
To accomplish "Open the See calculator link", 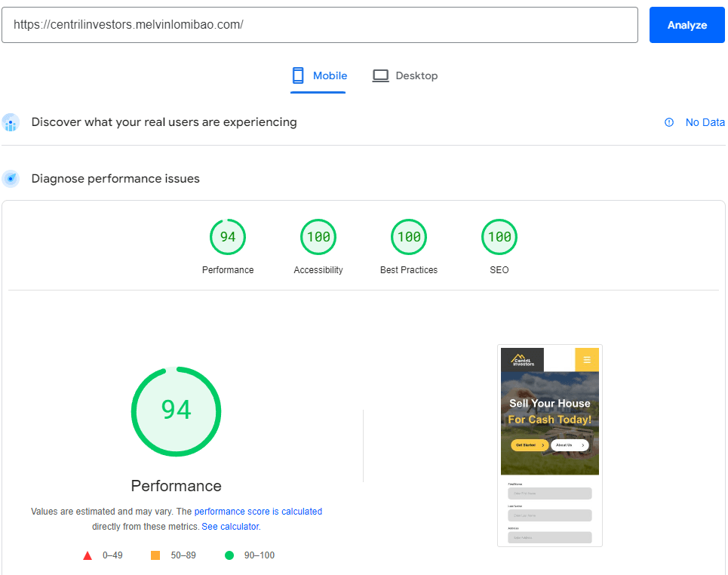I will (230, 526).
